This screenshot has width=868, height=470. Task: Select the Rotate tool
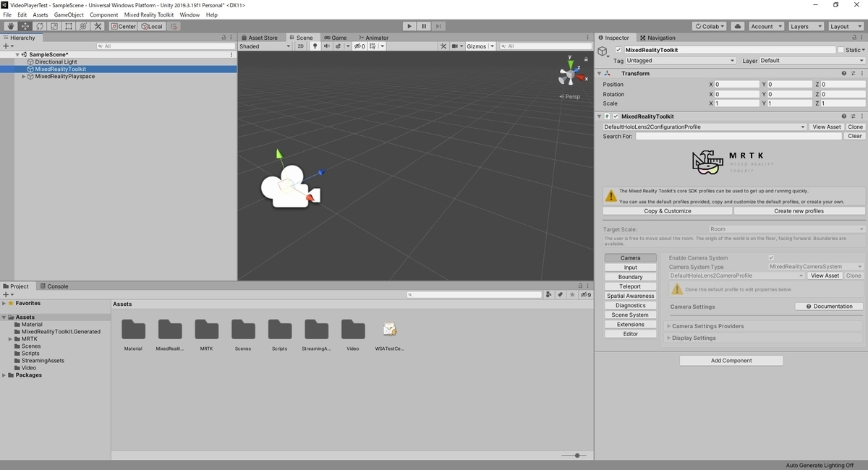point(39,26)
